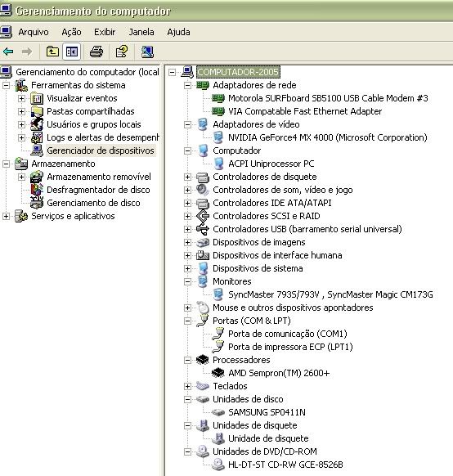Click the Help toolbar icon
Image resolution: width=453 pixels, height=476 pixels.
[122, 52]
